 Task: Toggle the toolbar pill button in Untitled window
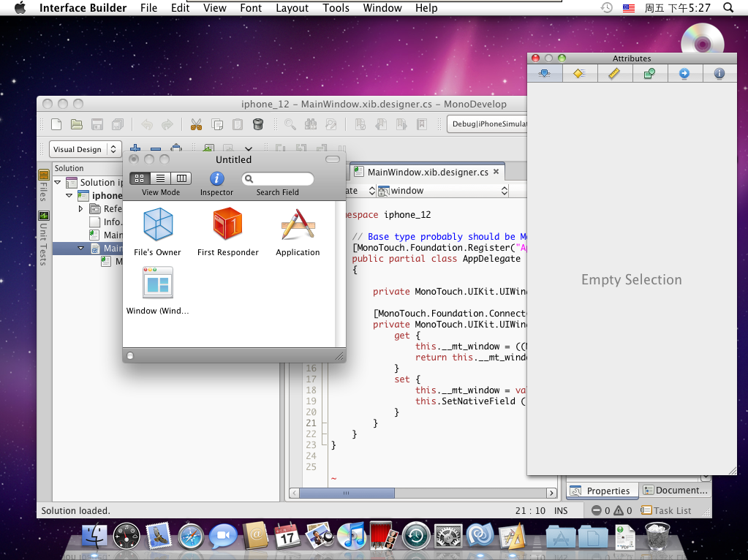click(333, 159)
